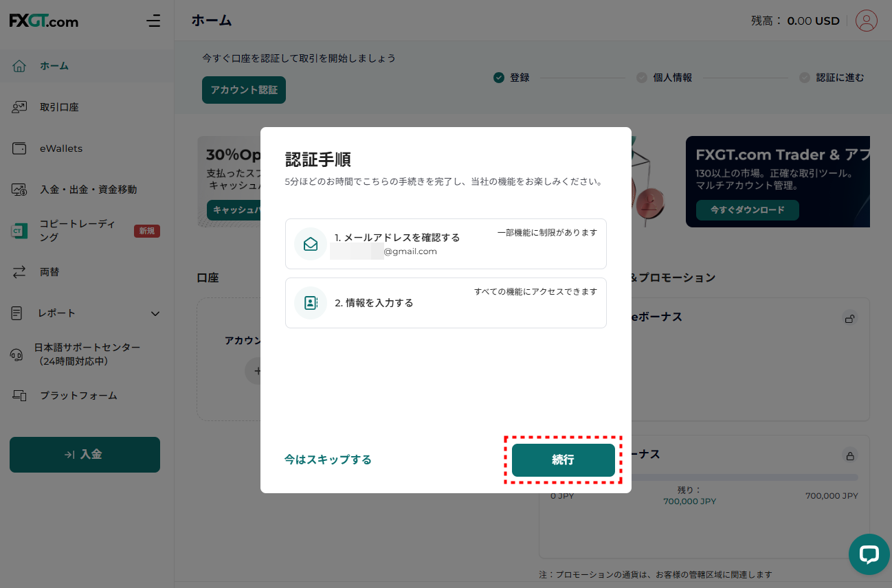
Task: Open the live chat bubble icon
Action: point(869,554)
